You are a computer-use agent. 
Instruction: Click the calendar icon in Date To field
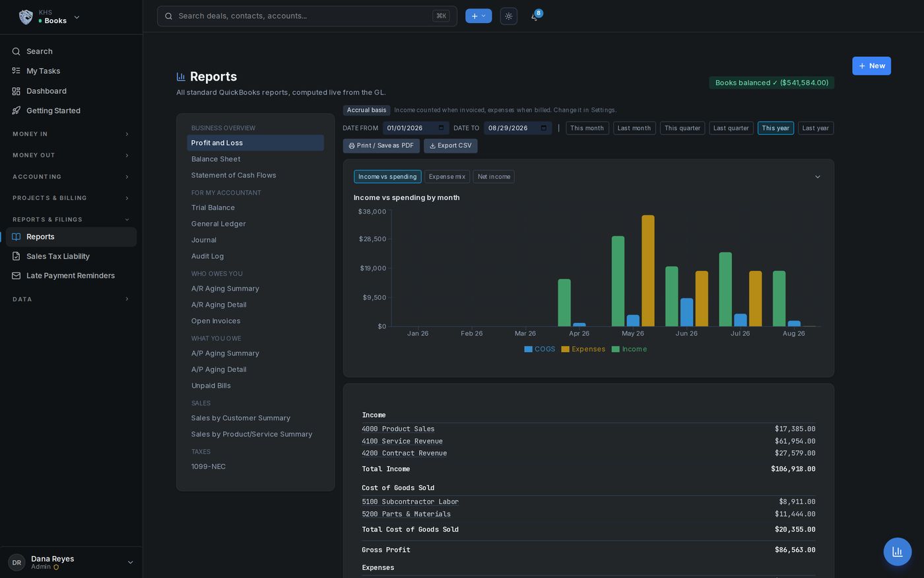tap(544, 128)
